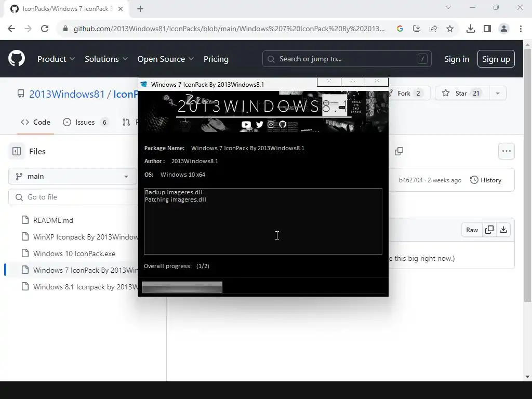532x399 pixels.
Task: Open the 2013Windows81 owner link
Action: [67, 94]
